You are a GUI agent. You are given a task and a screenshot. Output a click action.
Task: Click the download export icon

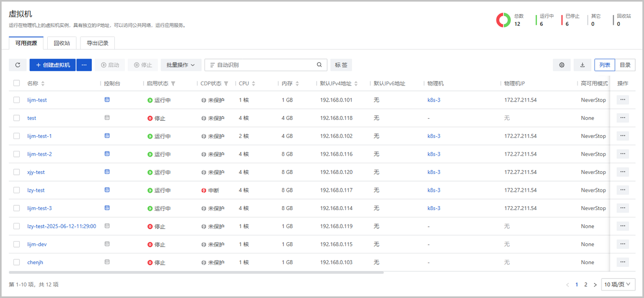pyautogui.click(x=582, y=65)
